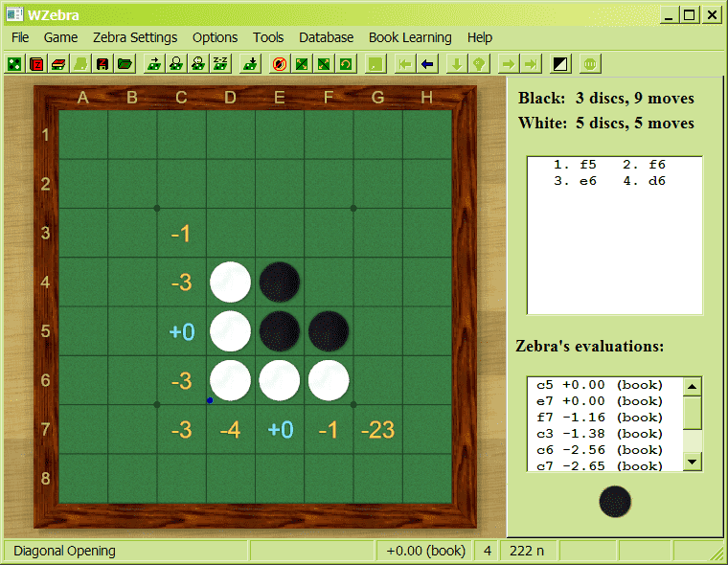Open the Book Learning menu
The width and height of the screenshot is (728, 565).
[410, 37]
